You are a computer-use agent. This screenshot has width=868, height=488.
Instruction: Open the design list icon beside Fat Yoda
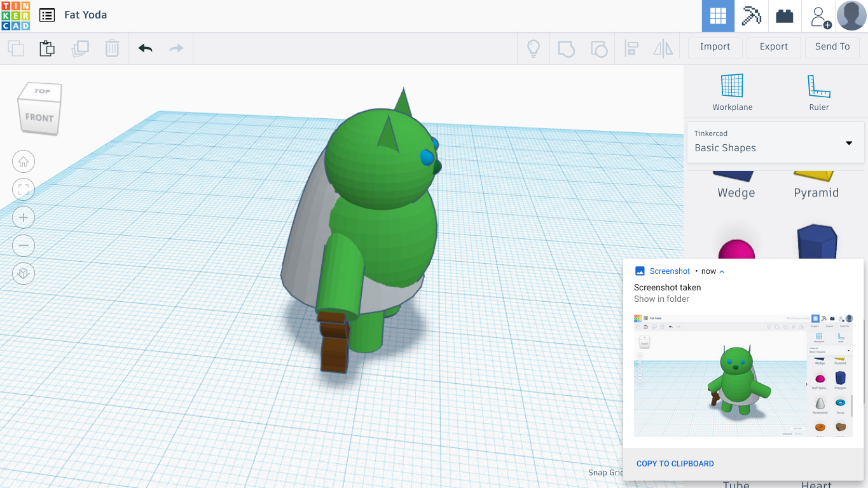(x=46, y=15)
